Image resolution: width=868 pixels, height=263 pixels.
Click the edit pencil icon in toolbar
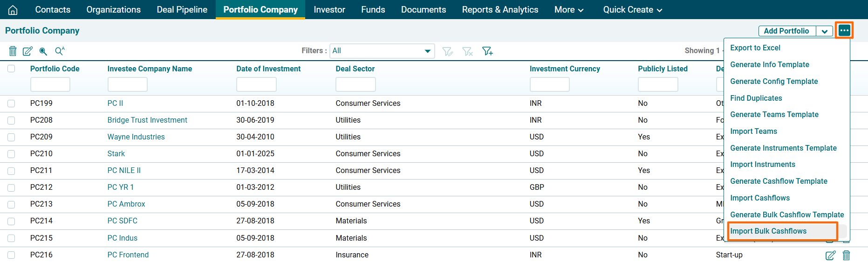(28, 51)
